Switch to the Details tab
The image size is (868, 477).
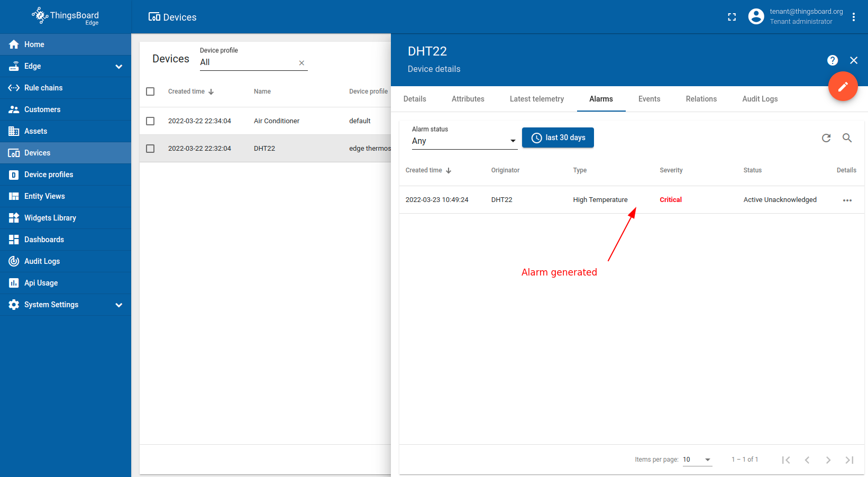point(415,99)
